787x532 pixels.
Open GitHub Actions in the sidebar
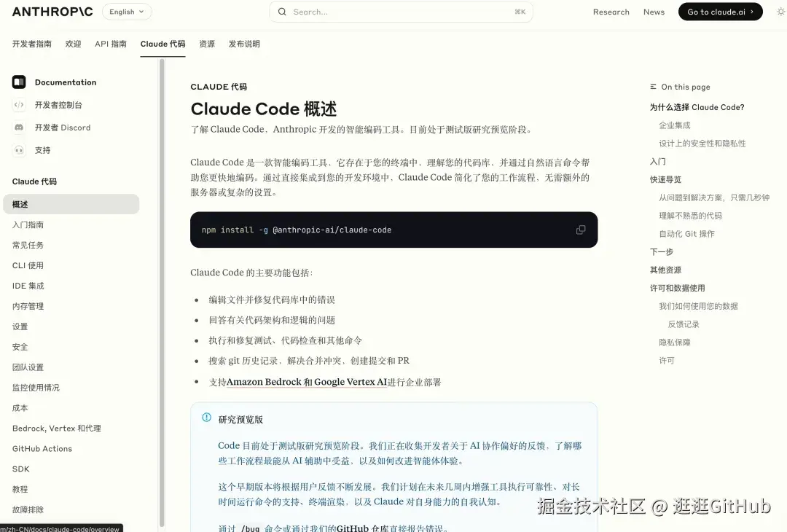point(42,449)
